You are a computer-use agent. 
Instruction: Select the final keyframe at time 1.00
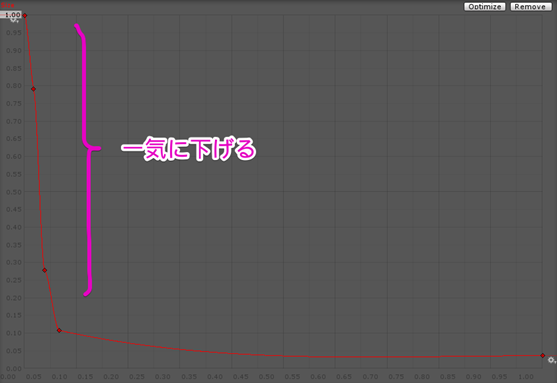pyautogui.click(x=542, y=355)
